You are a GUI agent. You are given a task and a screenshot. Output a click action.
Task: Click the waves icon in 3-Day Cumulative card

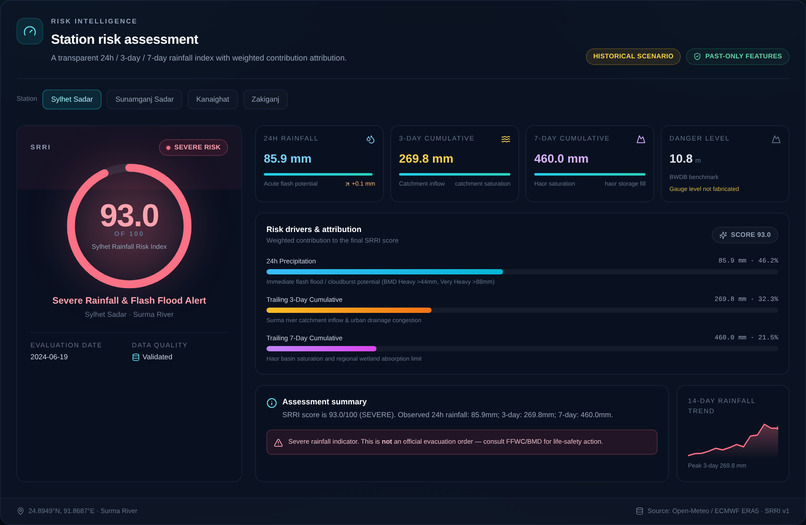click(x=506, y=139)
